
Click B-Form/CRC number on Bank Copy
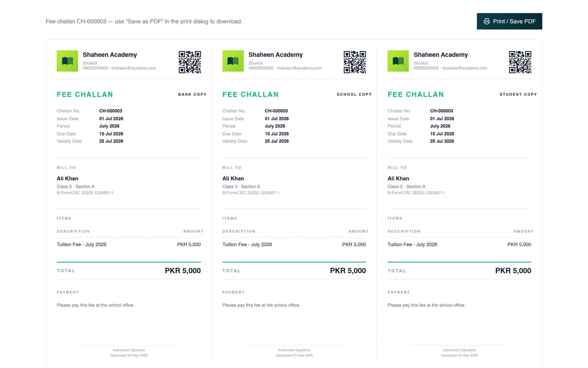coord(85,193)
